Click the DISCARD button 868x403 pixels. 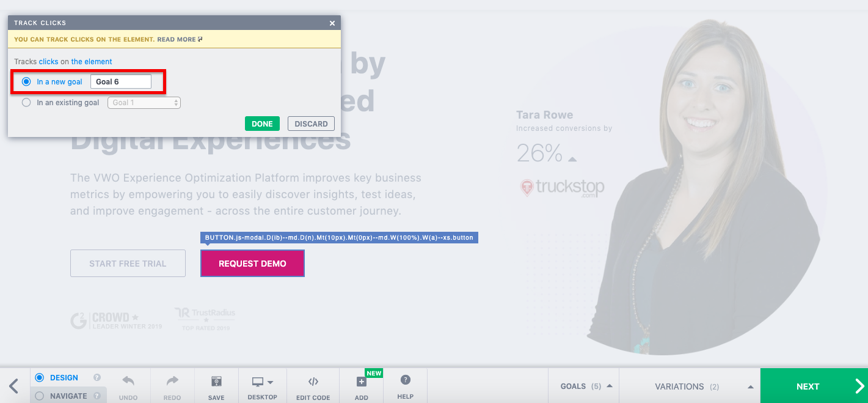pos(311,124)
